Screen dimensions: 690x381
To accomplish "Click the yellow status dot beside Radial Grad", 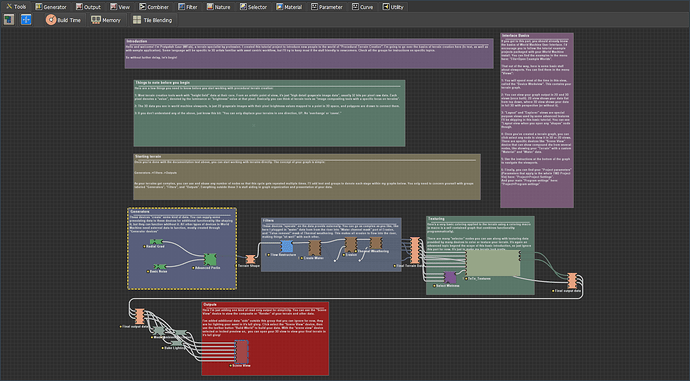I will pos(145,246).
